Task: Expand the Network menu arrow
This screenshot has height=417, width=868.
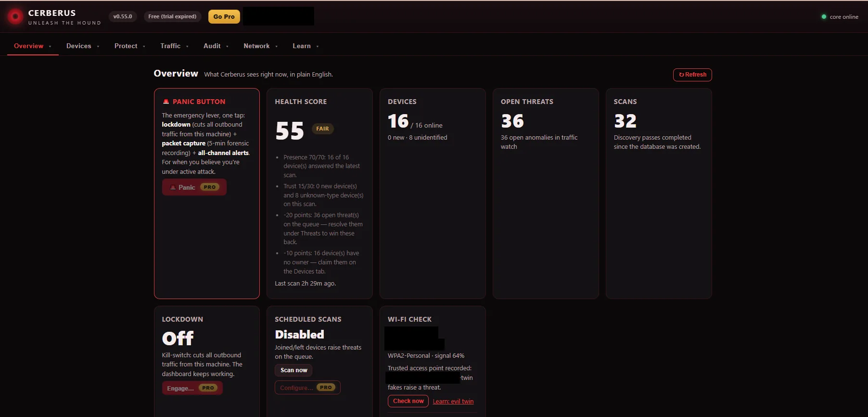Action: (276, 47)
